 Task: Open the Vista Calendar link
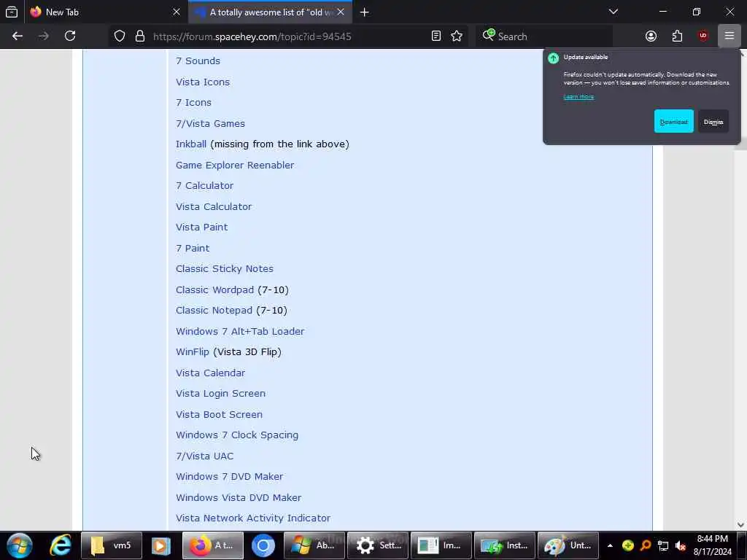[x=210, y=373]
